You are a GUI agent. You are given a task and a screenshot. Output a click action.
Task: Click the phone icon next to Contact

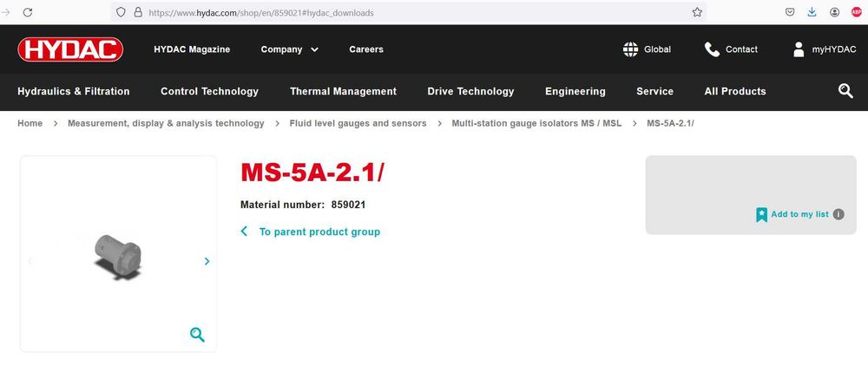pyautogui.click(x=712, y=49)
